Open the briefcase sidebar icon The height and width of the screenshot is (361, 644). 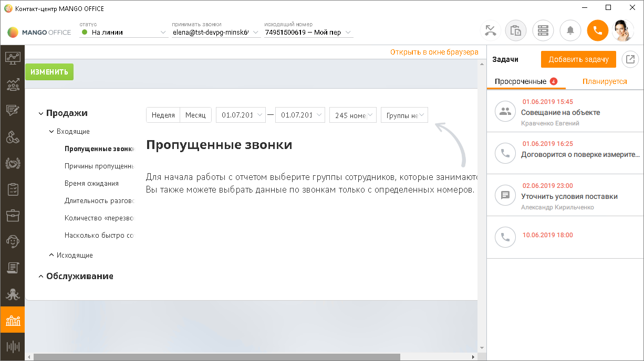click(13, 216)
